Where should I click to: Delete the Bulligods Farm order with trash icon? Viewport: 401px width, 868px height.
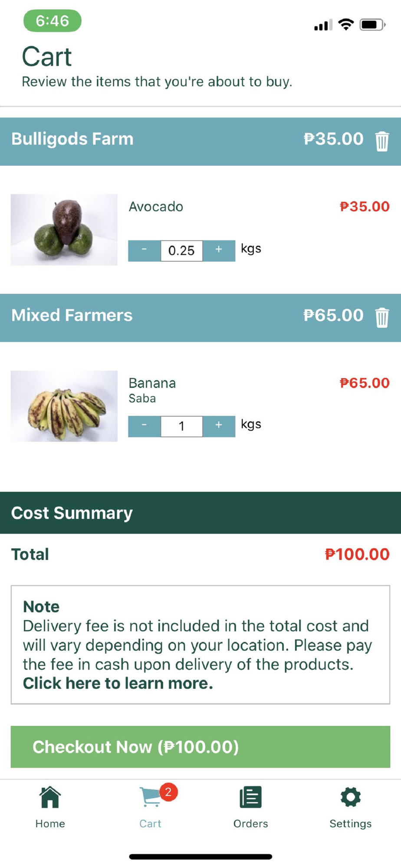(382, 141)
